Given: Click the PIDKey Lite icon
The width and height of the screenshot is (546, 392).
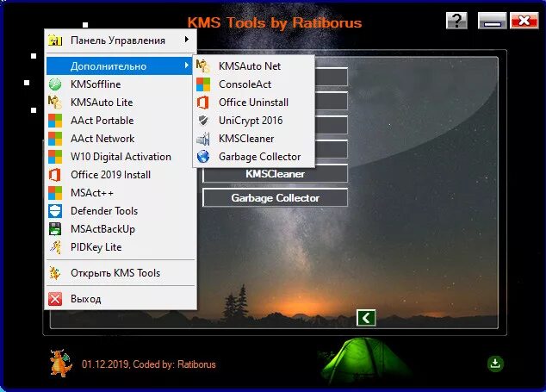Looking at the screenshot, I should (x=55, y=247).
